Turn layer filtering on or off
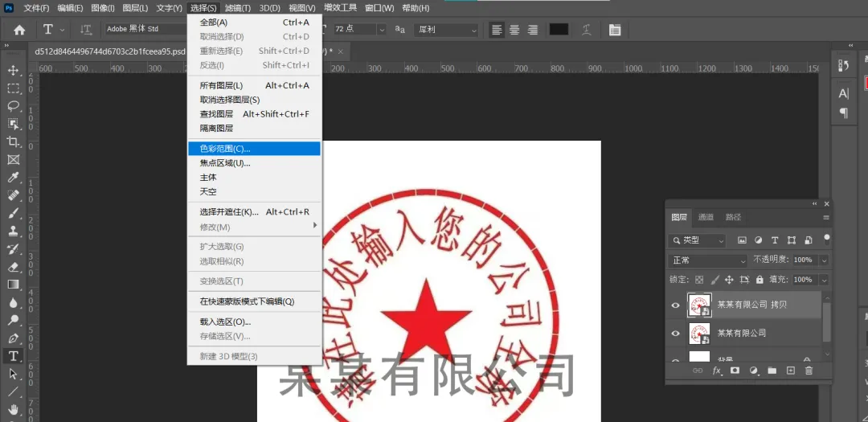This screenshot has width=868, height=422. click(x=826, y=240)
